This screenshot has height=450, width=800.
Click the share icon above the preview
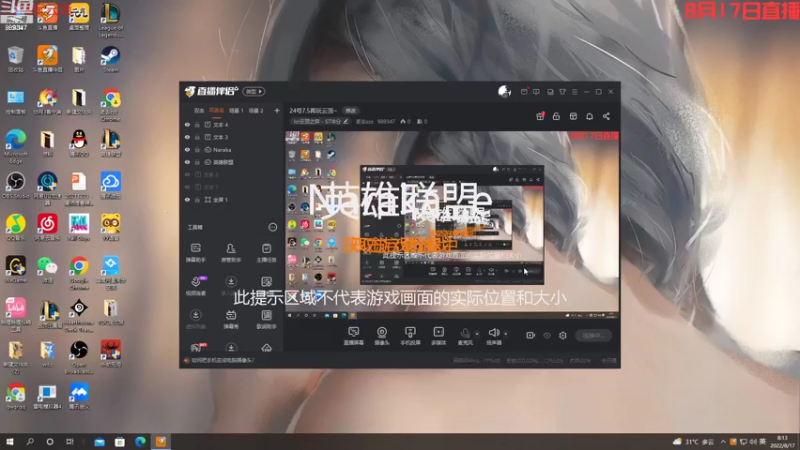coord(606,116)
